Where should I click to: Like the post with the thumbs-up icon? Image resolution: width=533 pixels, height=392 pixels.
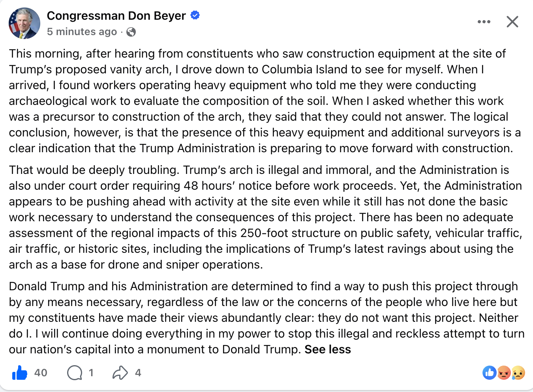point(20,373)
